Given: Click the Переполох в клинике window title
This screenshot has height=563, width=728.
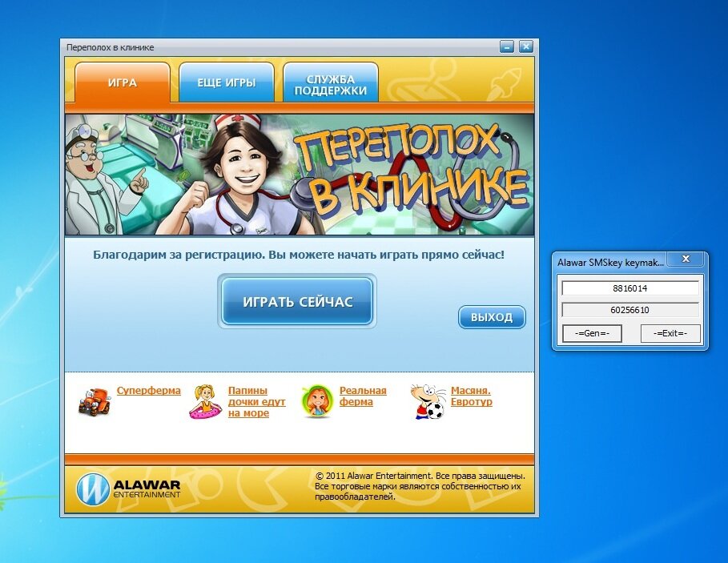Looking at the screenshot, I should point(110,47).
